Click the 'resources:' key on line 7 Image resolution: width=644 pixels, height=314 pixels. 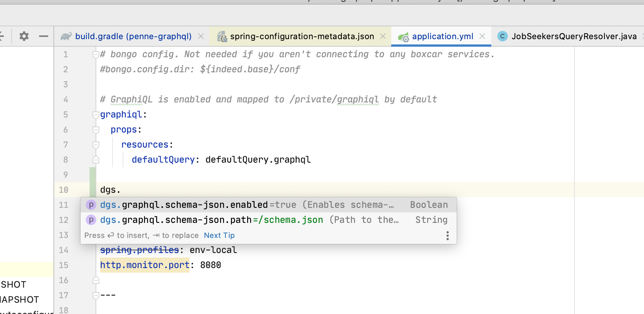click(x=147, y=145)
